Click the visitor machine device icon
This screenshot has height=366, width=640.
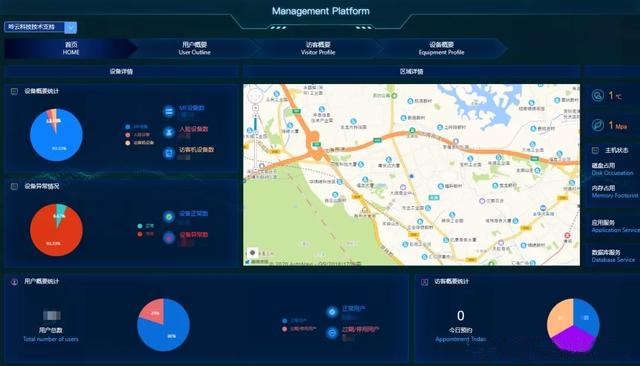(x=169, y=153)
